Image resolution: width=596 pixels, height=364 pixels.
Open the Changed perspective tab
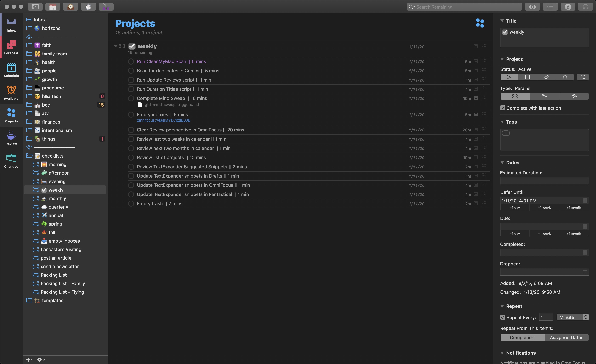[x=11, y=161]
